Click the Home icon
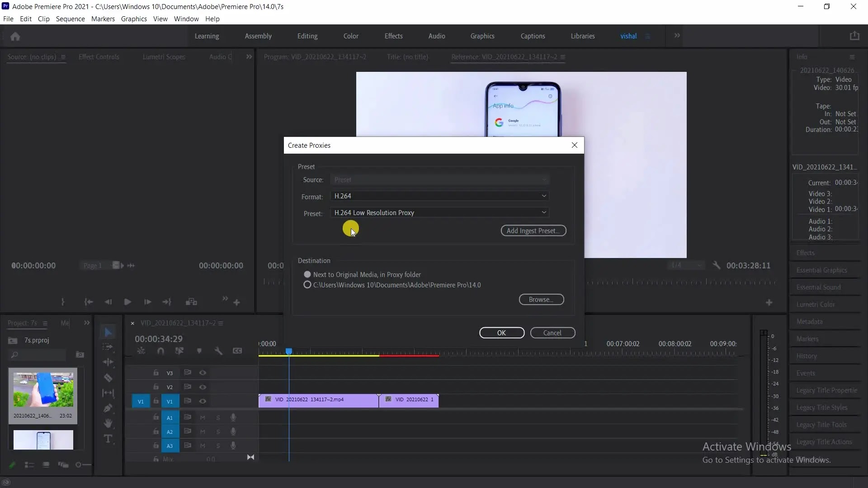 click(x=15, y=36)
